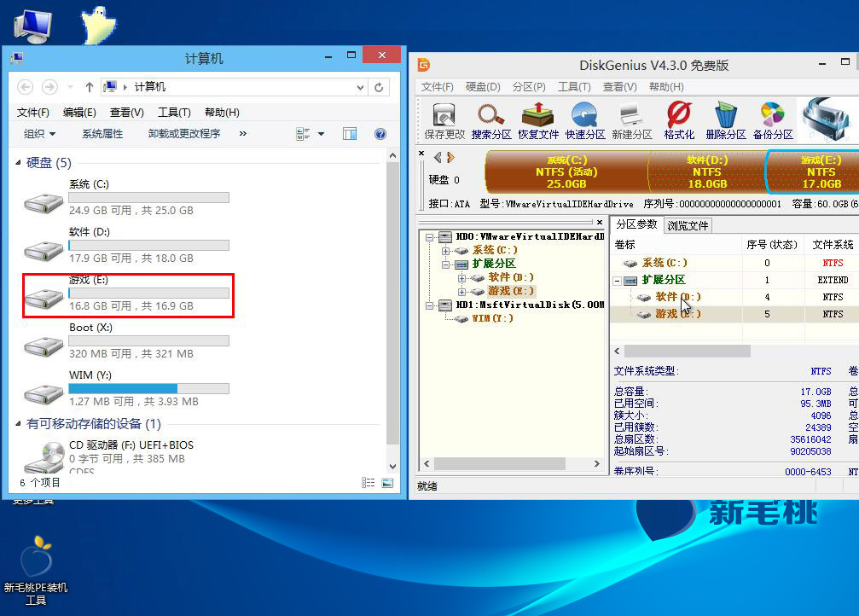859x616 pixels.
Task: Switch to large icons view in status bar
Action: (x=387, y=482)
